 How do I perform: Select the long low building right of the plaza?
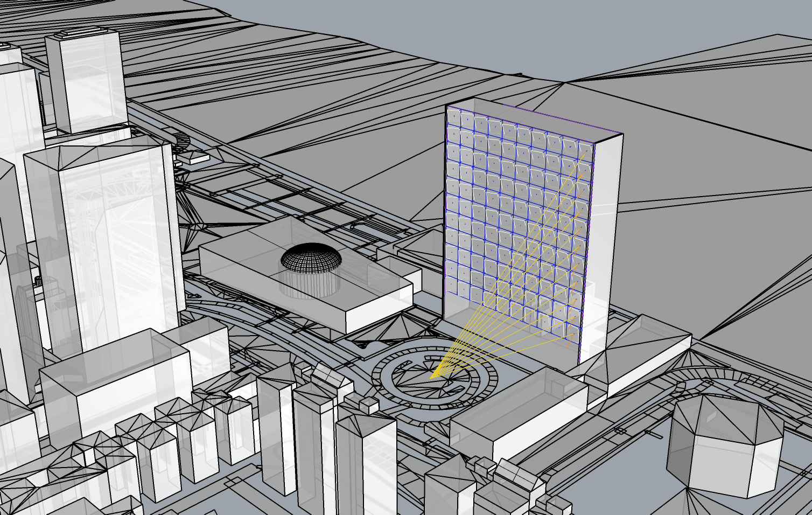tap(517, 409)
